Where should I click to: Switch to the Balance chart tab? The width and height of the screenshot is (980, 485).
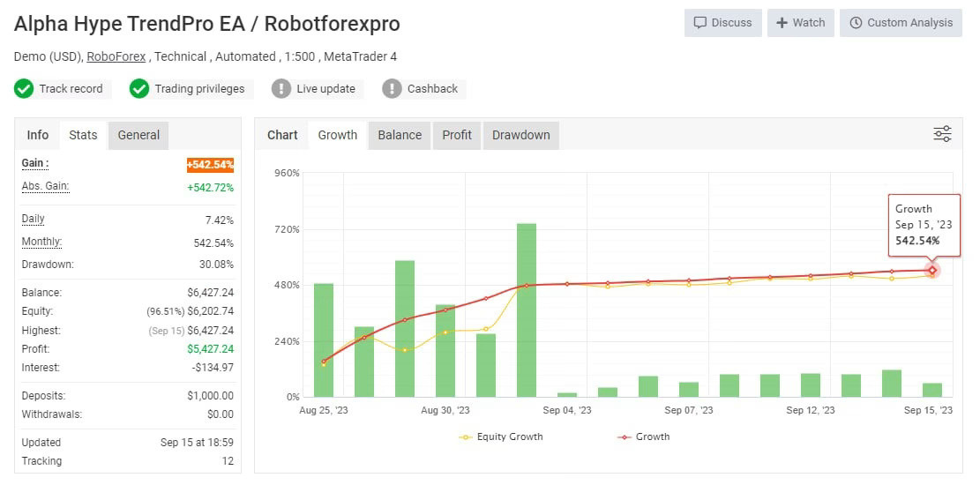point(400,135)
